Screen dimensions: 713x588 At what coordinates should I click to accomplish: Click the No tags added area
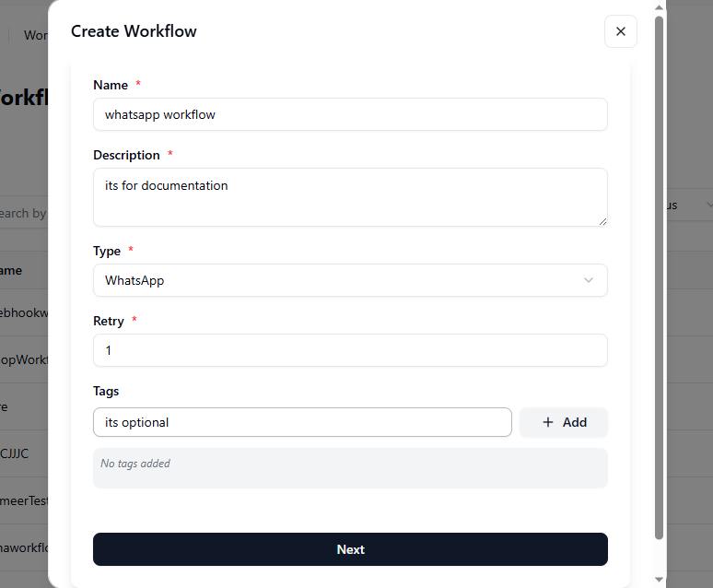tap(350, 467)
